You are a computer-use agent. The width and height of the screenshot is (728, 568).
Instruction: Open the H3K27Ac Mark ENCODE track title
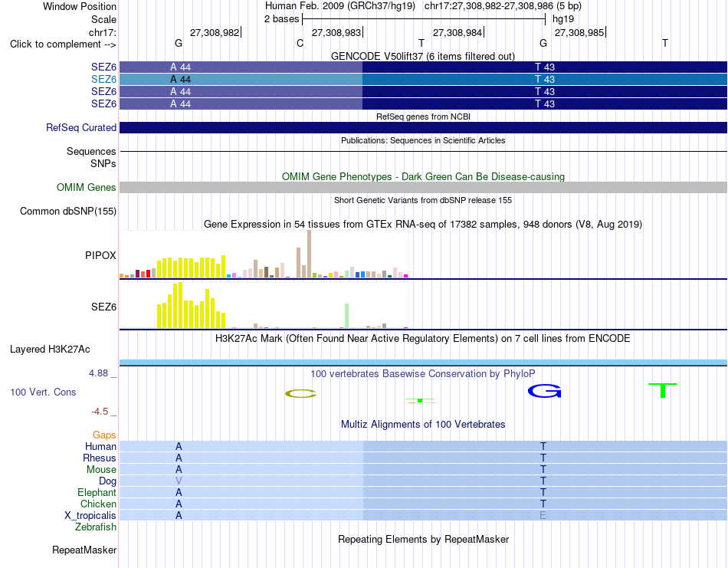pos(422,338)
